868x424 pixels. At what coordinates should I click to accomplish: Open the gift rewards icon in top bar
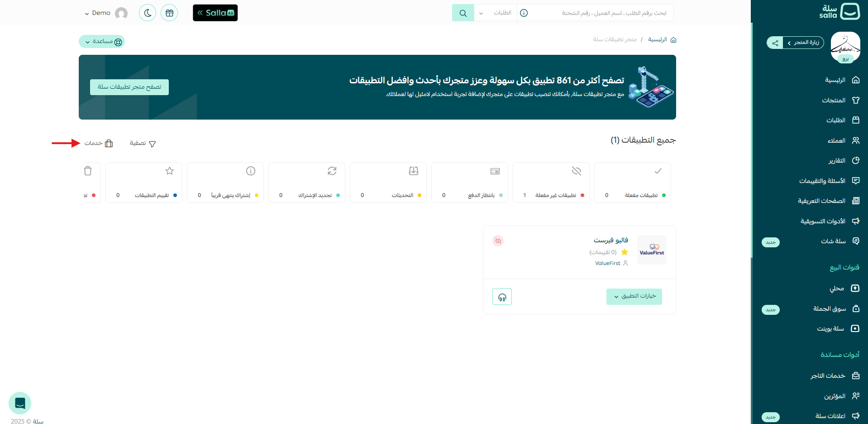coord(169,13)
